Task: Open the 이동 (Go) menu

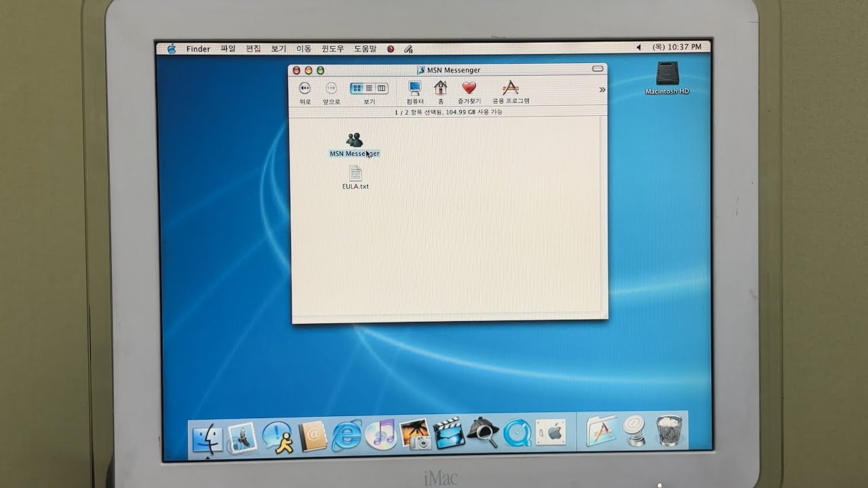Action: (304, 49)
